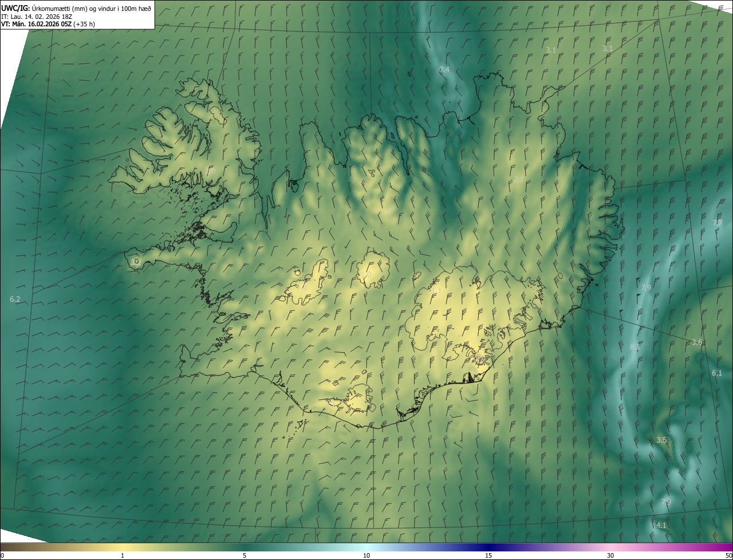Click the colour scale tick labelled 0

(2, 556)
